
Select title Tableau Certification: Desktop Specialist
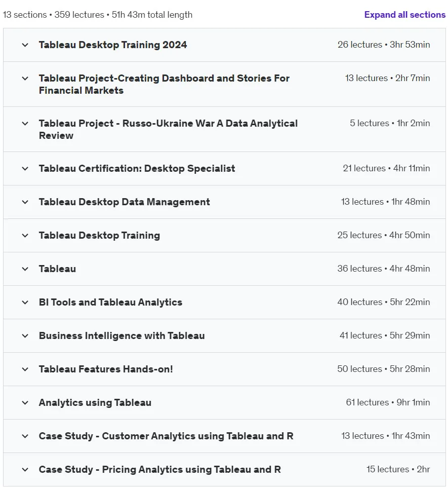point(137,169)
